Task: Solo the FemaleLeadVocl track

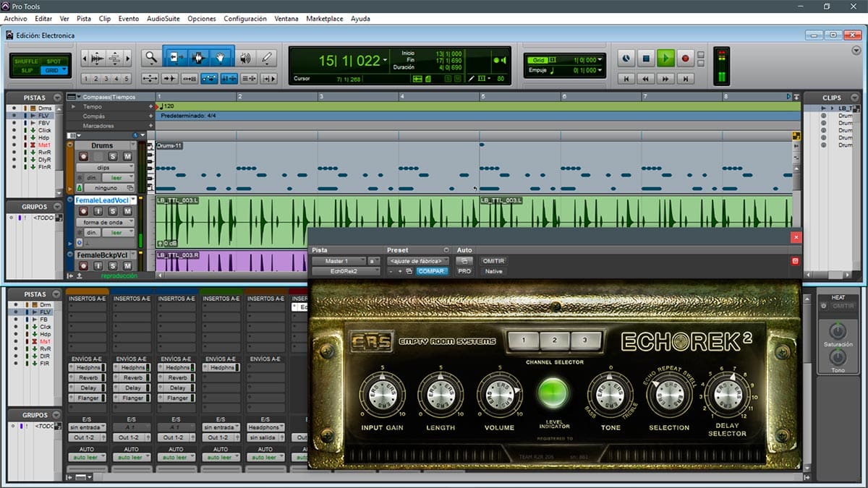Action: coord(113,211)
